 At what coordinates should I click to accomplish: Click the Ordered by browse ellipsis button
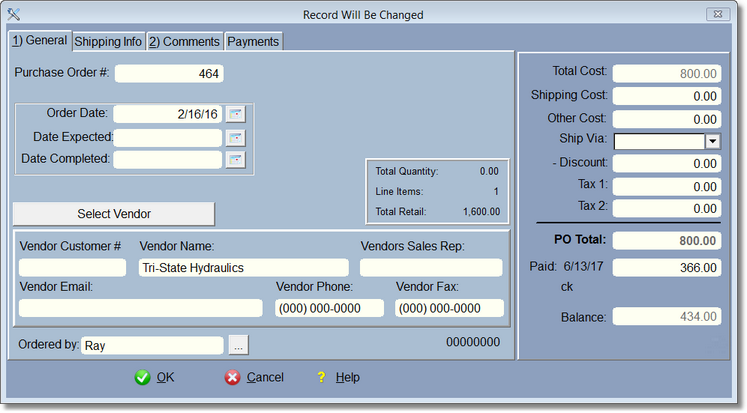click(238, 345)
